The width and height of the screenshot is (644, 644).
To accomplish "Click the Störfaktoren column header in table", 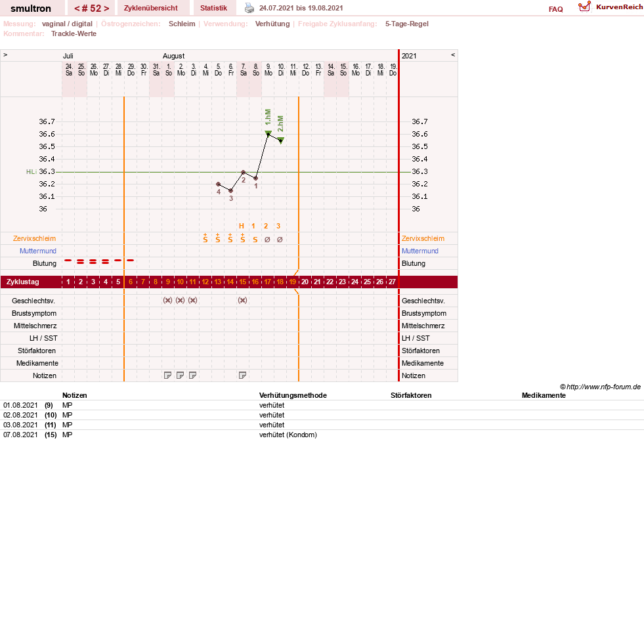I will (x=411, y=395).
